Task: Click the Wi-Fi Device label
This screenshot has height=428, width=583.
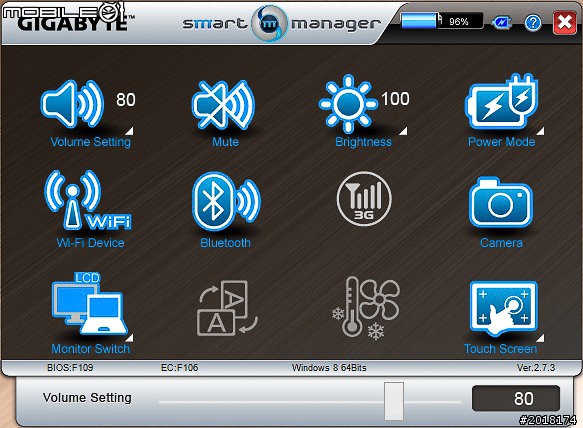Action: pyautogui.click(x=90, y=243)
